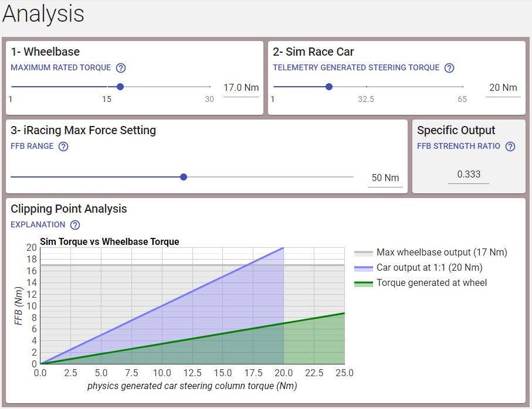Open help icon beside Maximum Rated Torque

[121, 68]
